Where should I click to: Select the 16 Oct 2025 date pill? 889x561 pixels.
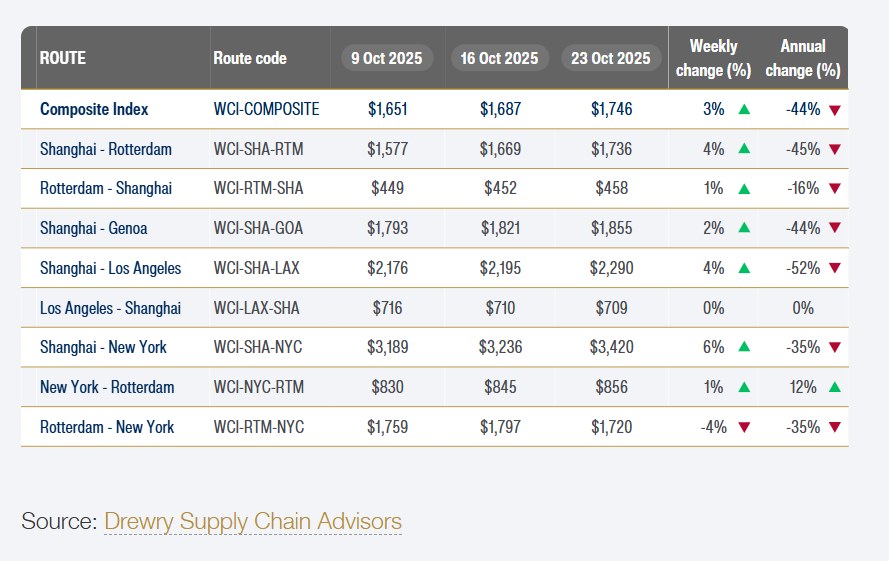coord(499,58)
